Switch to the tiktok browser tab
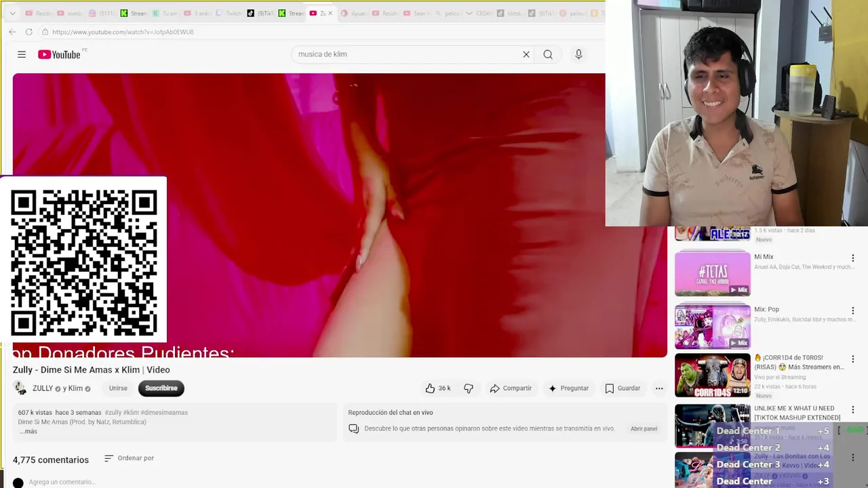The image size is (868, 488). point(510,14)
